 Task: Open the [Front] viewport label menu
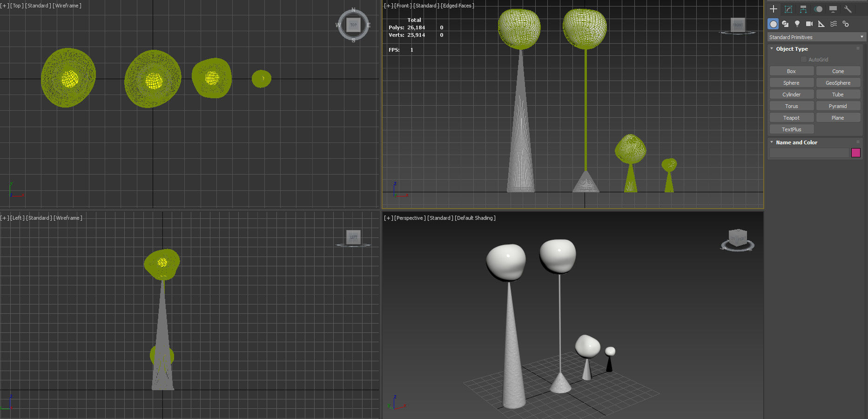[403, 6]
